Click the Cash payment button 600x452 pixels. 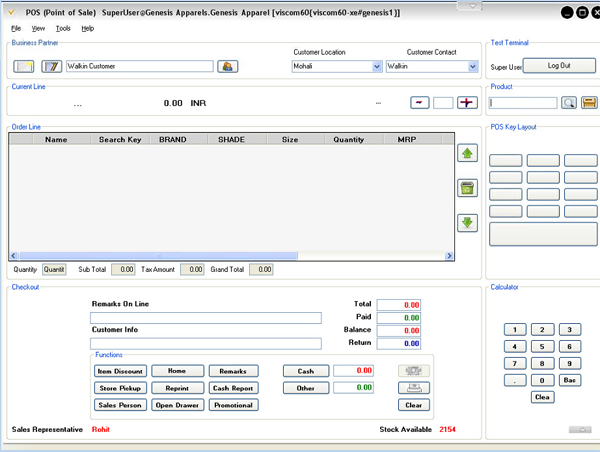point(306,371)
